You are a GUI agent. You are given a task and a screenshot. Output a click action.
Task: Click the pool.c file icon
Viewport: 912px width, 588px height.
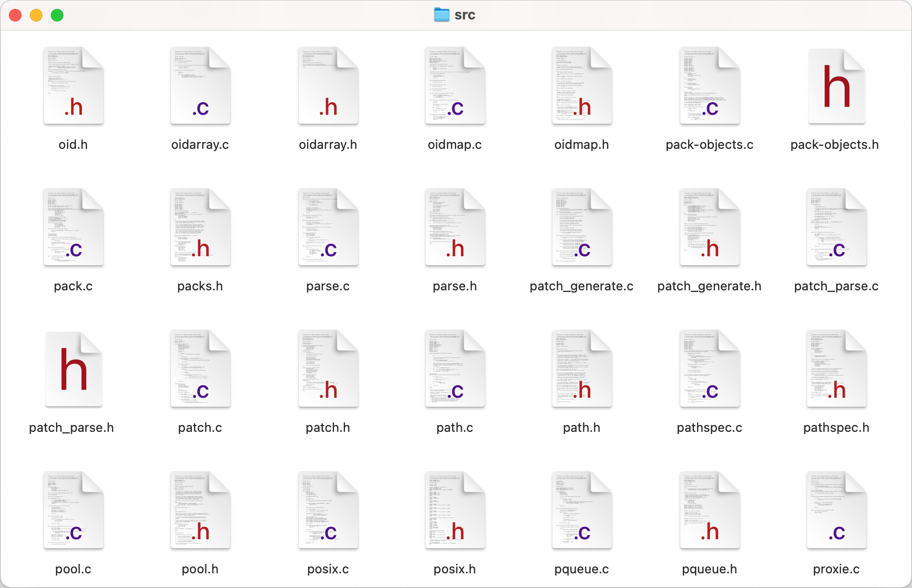(x=73, y=510)
